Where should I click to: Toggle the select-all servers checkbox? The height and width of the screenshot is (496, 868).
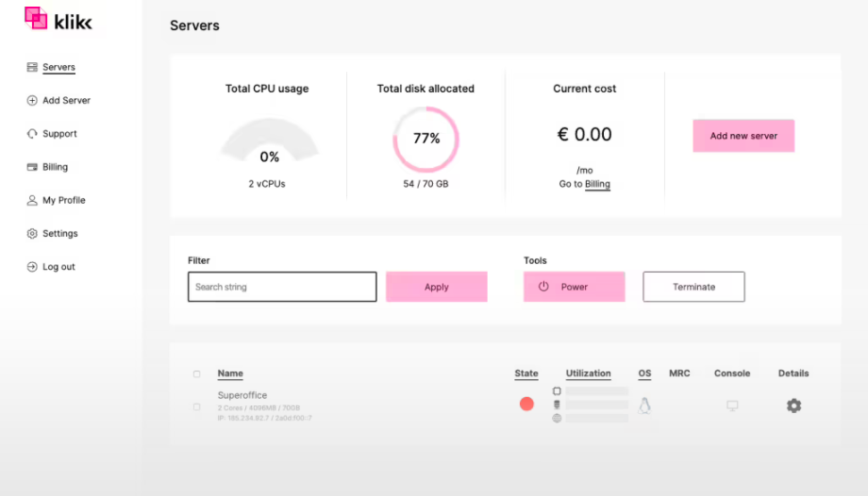pyautogui.click(x=196, y=374)
